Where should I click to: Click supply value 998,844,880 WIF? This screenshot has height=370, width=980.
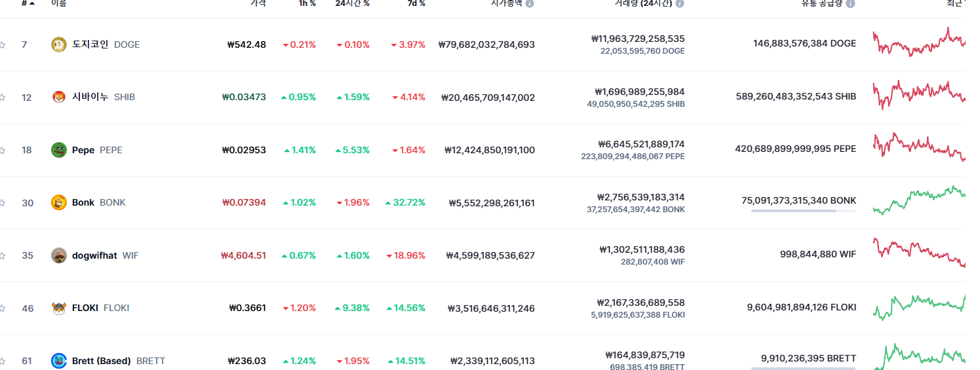tap(818, 255)
